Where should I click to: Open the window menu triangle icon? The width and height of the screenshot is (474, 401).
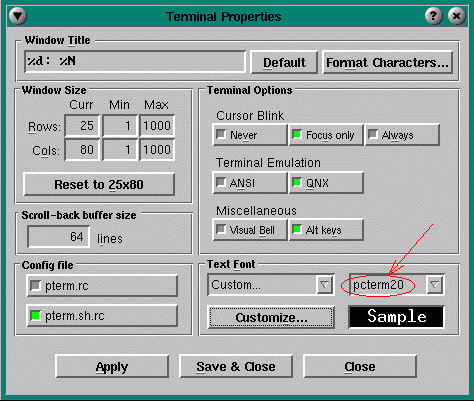(x=17, y=16)
